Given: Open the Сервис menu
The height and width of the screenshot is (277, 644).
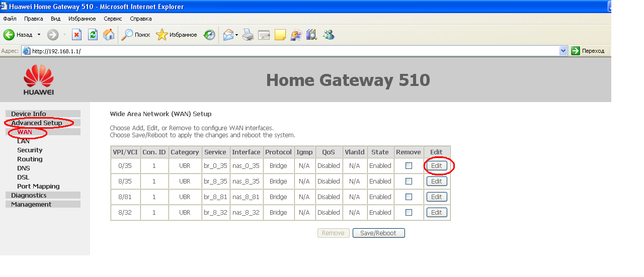Looking at the screenshot, I should click(x=113, y=19).
